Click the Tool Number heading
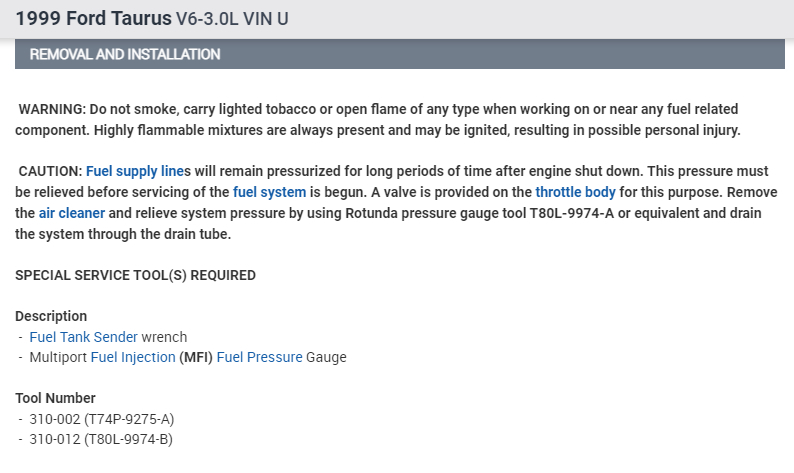This screenshot has width=794, height=473. point(55,398)
